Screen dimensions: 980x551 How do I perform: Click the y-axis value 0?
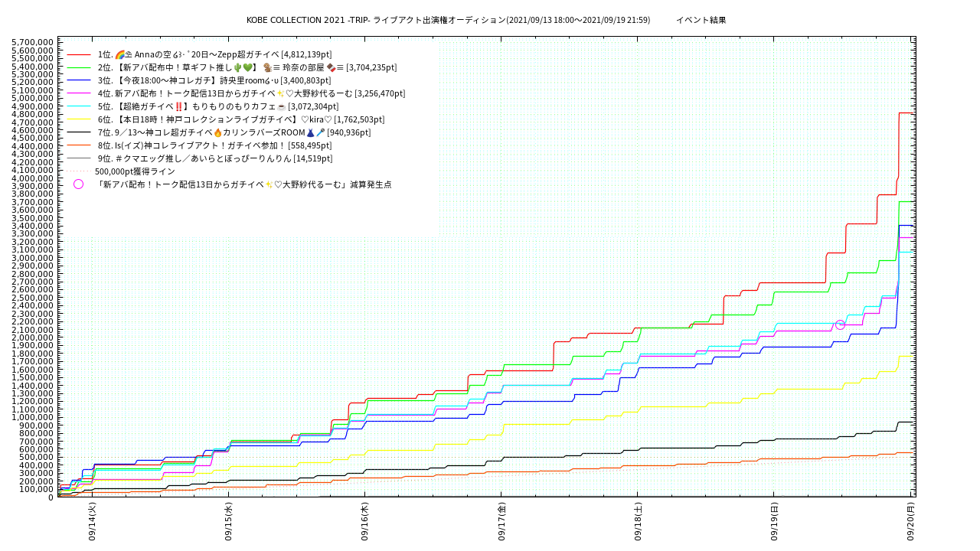click(x=51, y=497)
